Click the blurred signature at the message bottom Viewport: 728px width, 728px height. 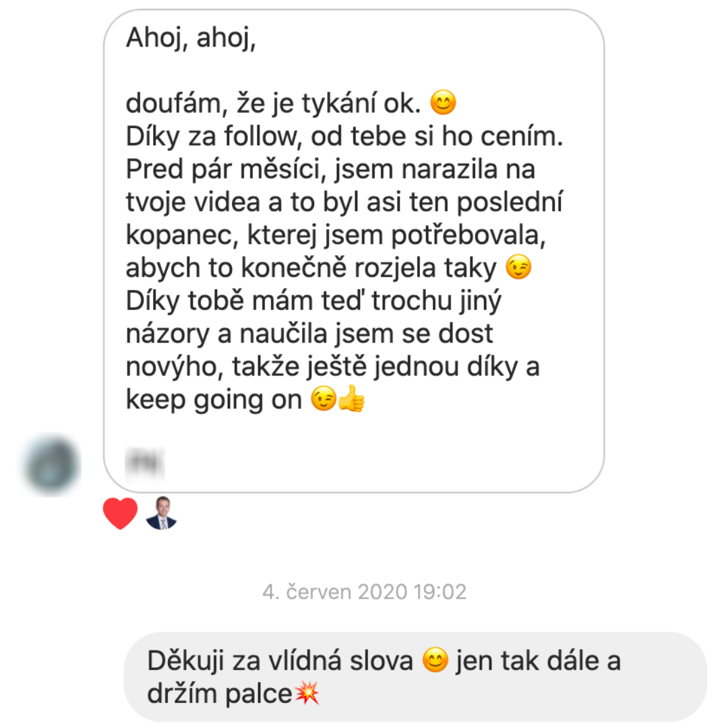pos(145,463)
